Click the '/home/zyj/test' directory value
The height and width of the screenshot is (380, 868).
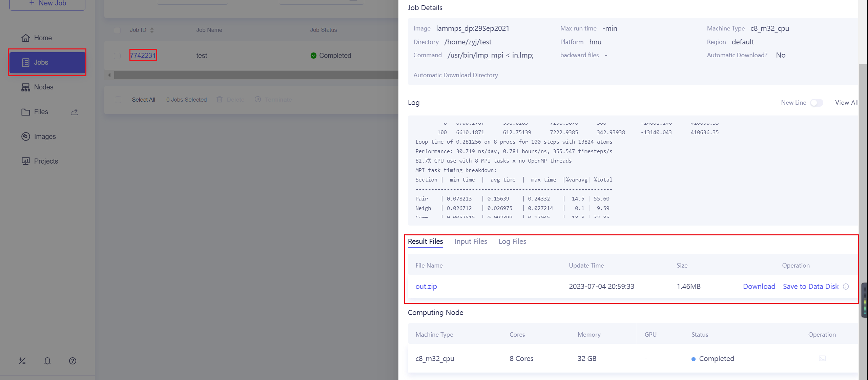coord(468,42)
